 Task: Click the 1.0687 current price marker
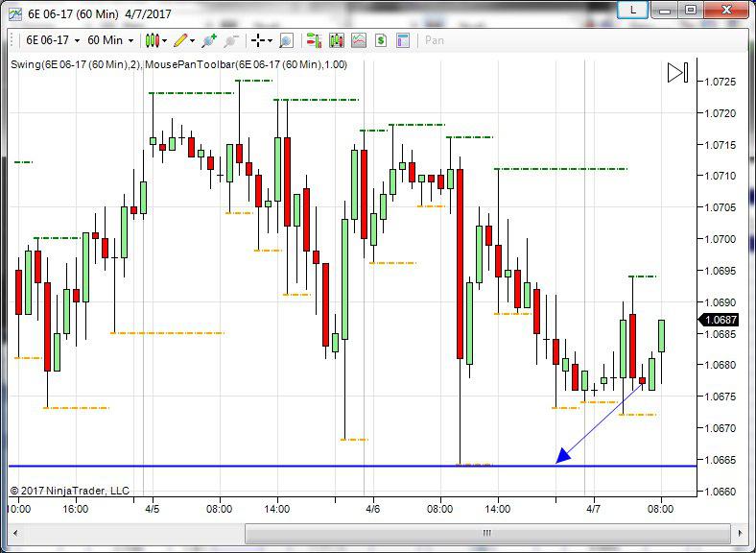coord(718,320)
